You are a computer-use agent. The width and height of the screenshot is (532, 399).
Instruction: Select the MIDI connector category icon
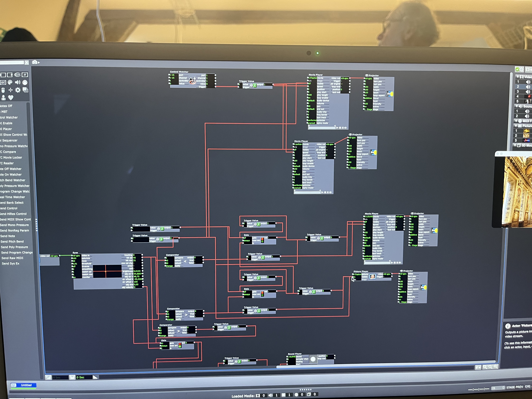25,82
